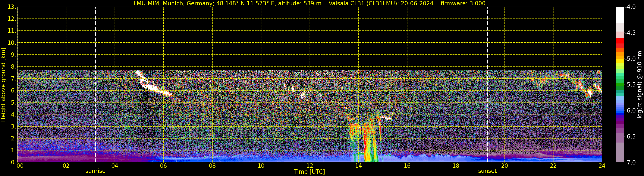Click "LMU-MIM, Munich, Germany" in the plot title

(173, 3)
